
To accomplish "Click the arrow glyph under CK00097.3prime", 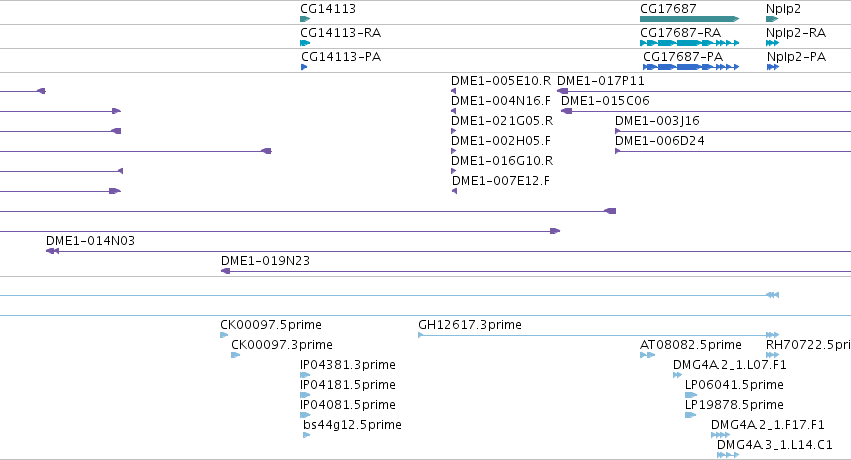I will point(236,355).
